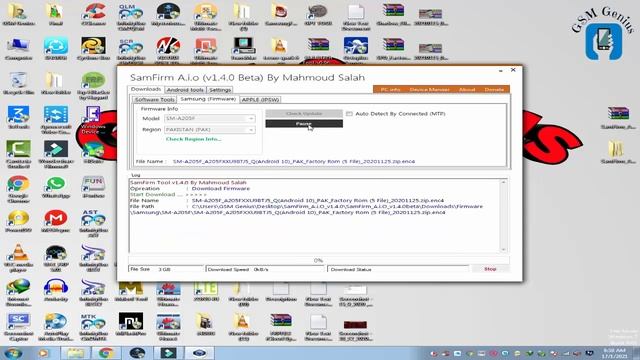Image resolution: width=640 pixels, height=360 pixels.
Task: Toggle Auto Detect By Connected (MTP) checkbox
Action: tap(349, 114)
